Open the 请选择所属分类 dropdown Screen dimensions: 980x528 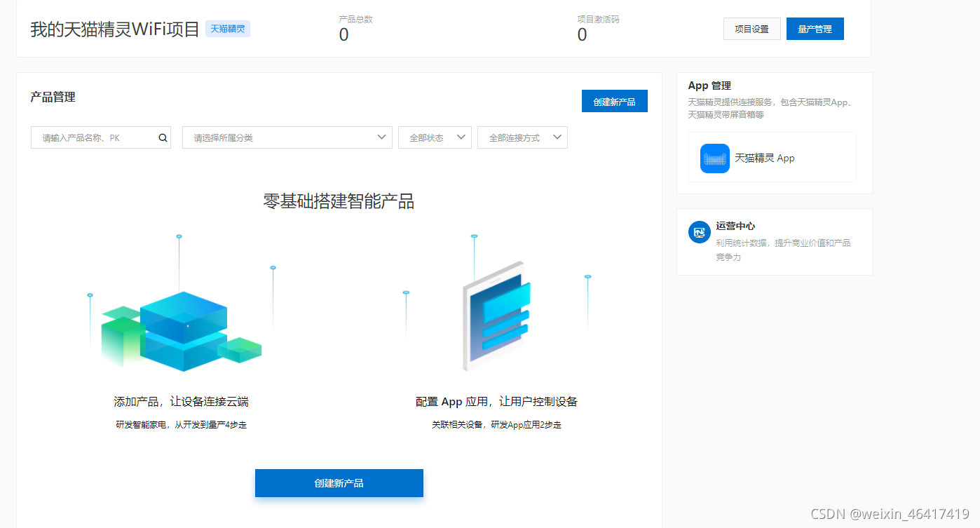click(x=287, y=137)
